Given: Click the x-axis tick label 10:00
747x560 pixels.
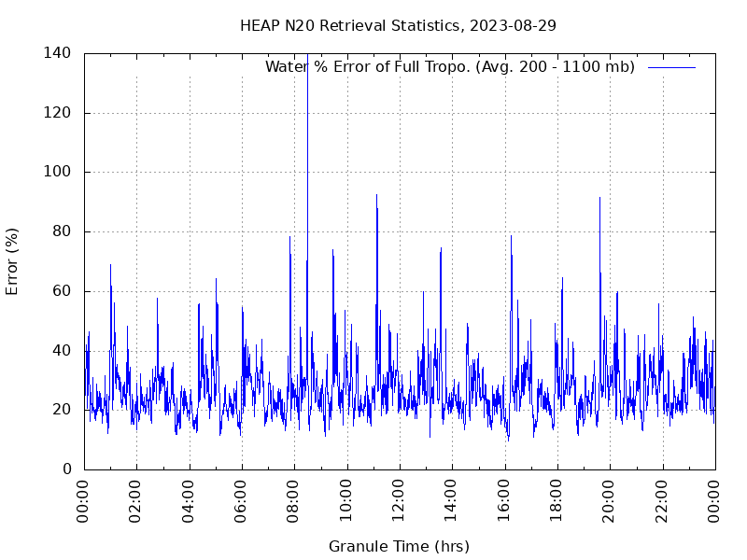Looking at the screenshot, I should [345, 501].
